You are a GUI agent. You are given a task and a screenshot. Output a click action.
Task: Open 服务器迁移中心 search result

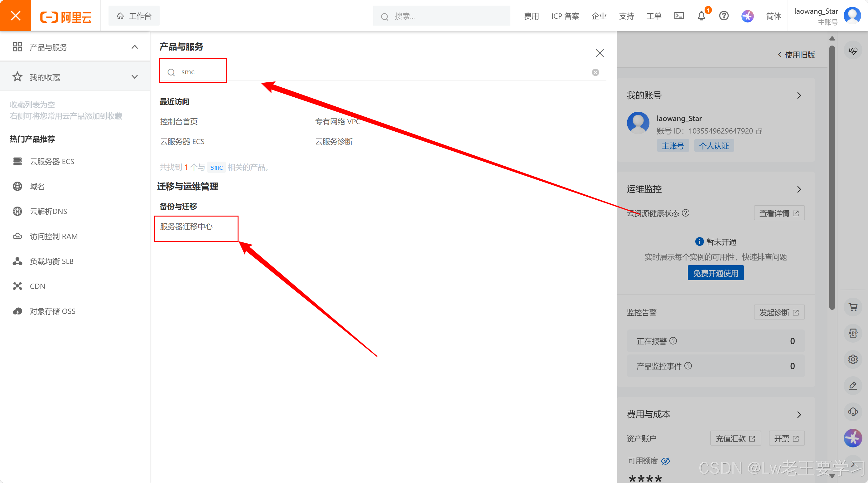186,226
